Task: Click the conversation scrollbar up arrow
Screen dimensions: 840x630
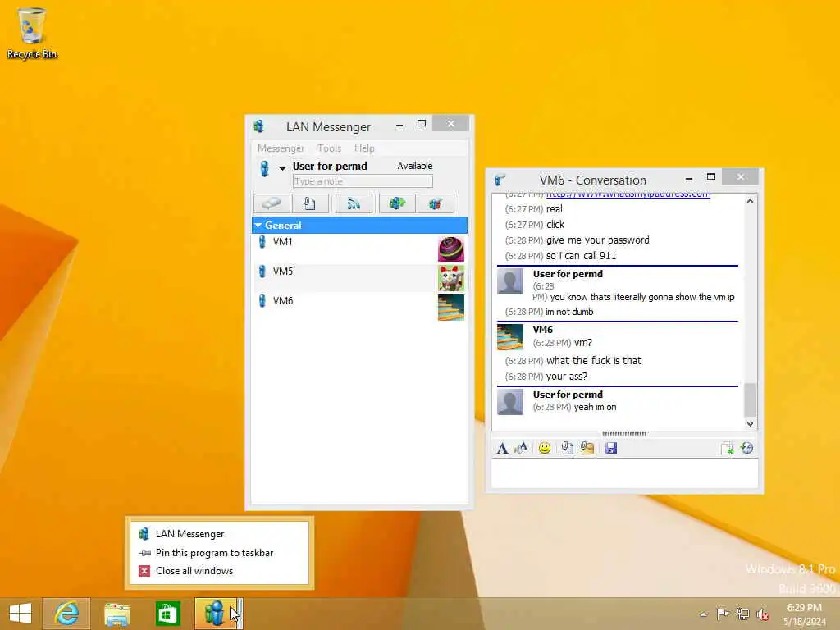Action: pyautogui.click(x=750, y=201)
